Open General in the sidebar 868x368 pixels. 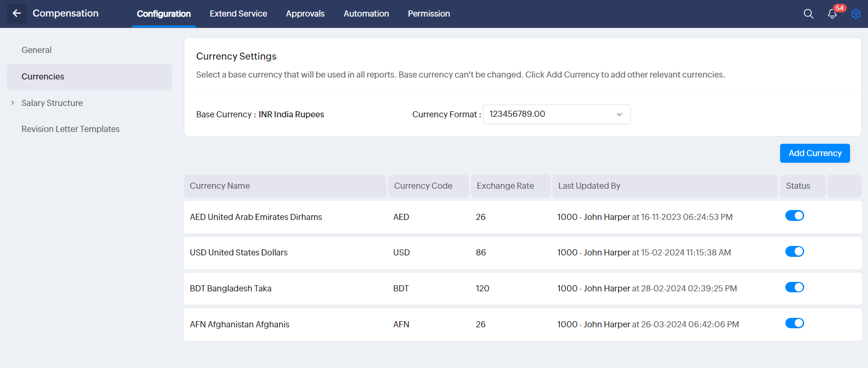pyautogui.click(x=36, y=50)
